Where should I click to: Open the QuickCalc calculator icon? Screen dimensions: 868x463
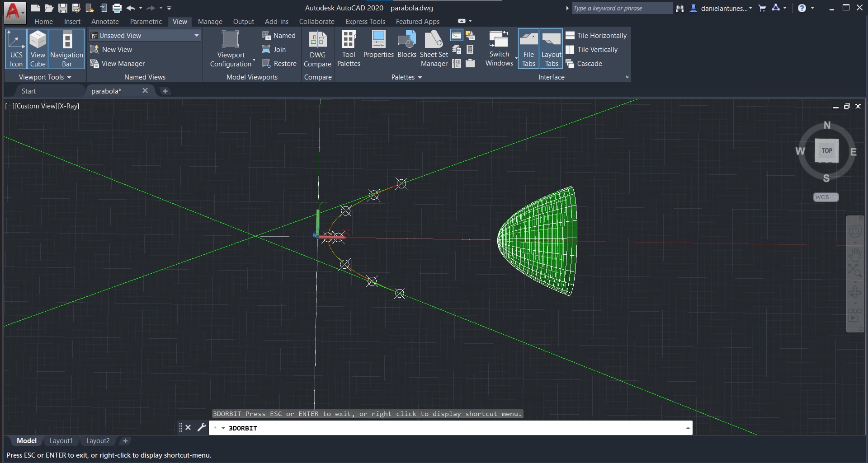coord(470,49)
